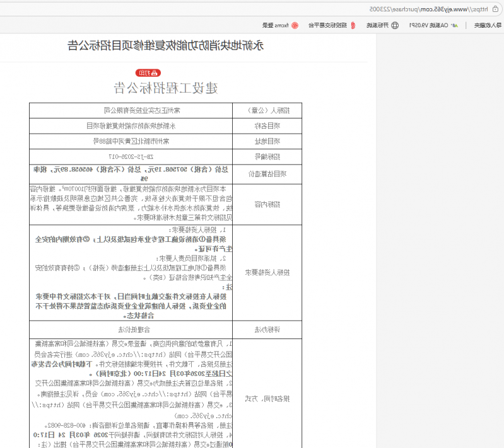Open the 招投标交易平台 bookmark
Image resolution: width=504 pixels, height=448 pixels.
tap(332, 25)
